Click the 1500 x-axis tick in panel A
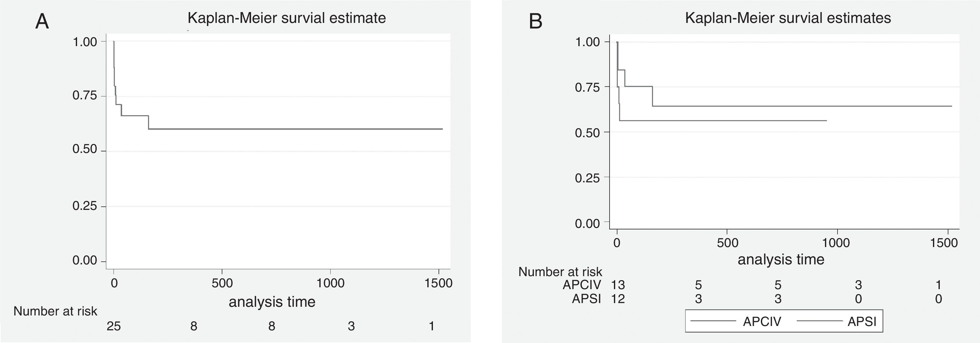The image size is (980, 343). point(439,283)
